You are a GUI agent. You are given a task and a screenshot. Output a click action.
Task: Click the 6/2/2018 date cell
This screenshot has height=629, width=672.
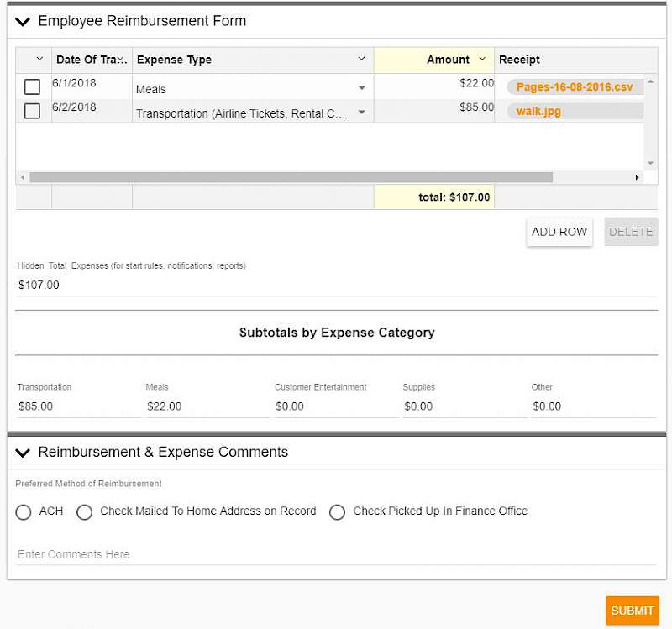[x=92, y=111]
